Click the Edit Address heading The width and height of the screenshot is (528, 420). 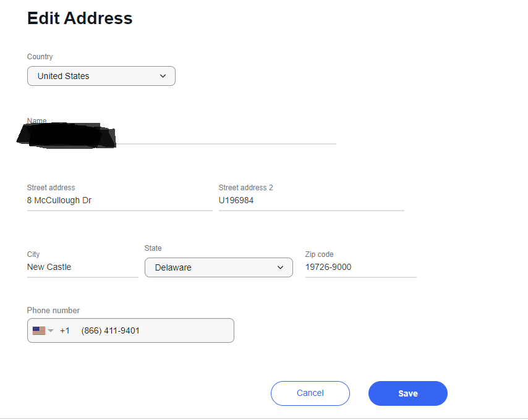(x=80, y=18)
